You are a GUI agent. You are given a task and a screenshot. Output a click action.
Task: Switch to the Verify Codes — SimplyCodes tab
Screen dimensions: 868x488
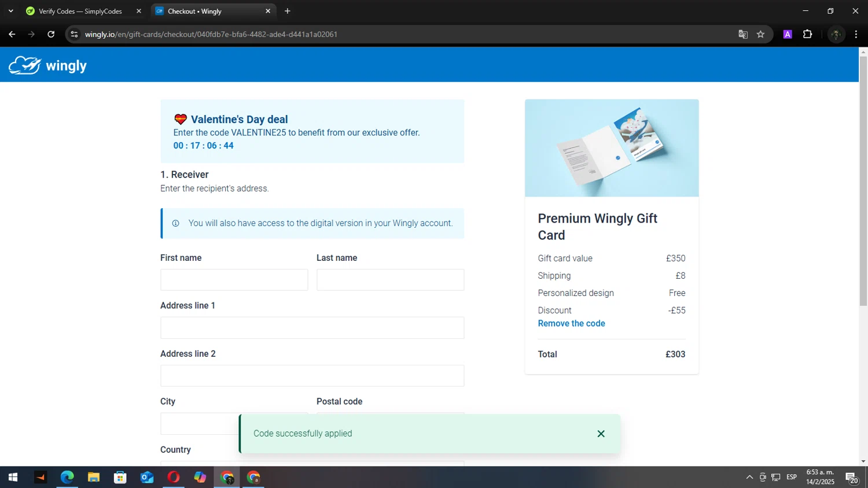80,11
